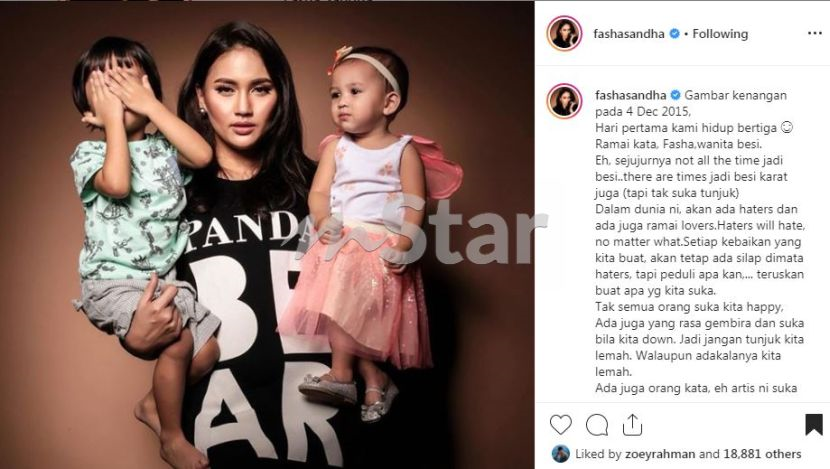Click the 'Liked by' text

click(x=598, y=454)
